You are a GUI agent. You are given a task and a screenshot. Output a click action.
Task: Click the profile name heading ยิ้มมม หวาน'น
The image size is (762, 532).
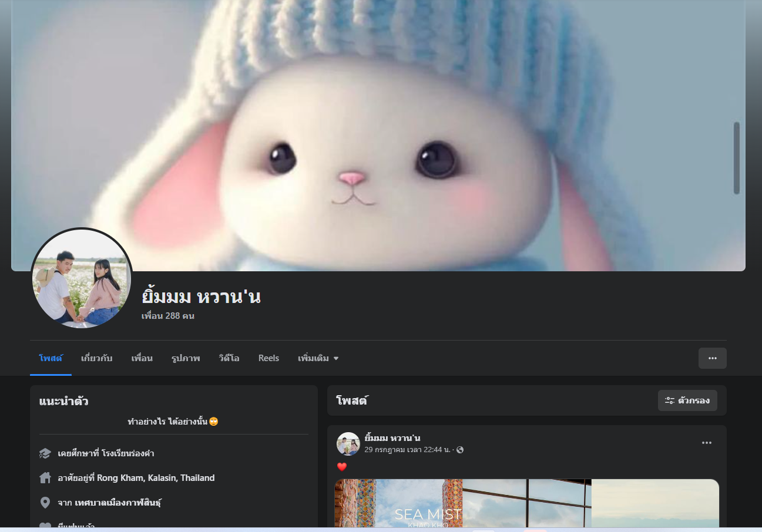pos(202,297)
